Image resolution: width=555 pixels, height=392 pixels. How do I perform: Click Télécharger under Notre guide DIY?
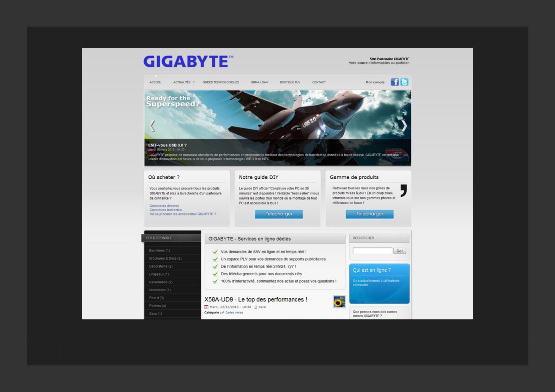(x=279, y=214)
